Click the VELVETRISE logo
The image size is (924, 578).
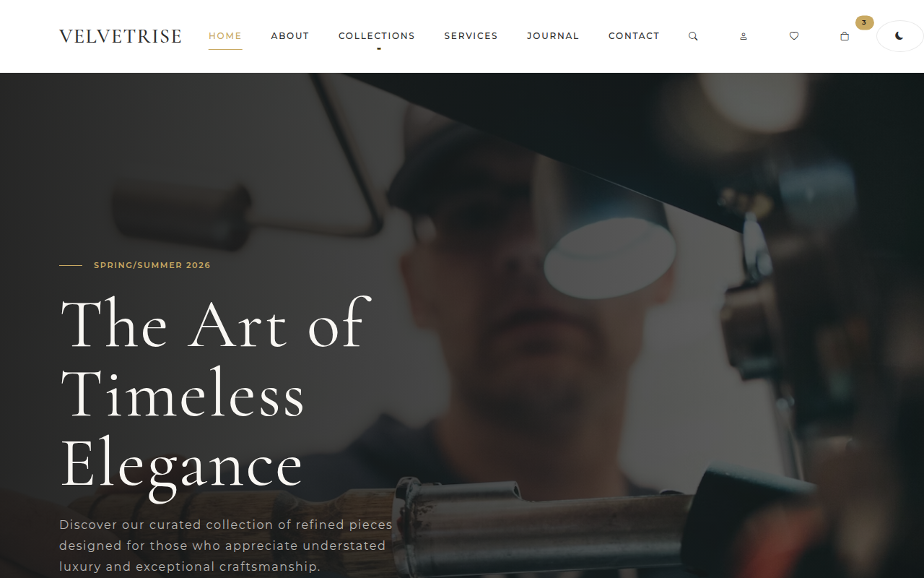(x=121, y=36)
